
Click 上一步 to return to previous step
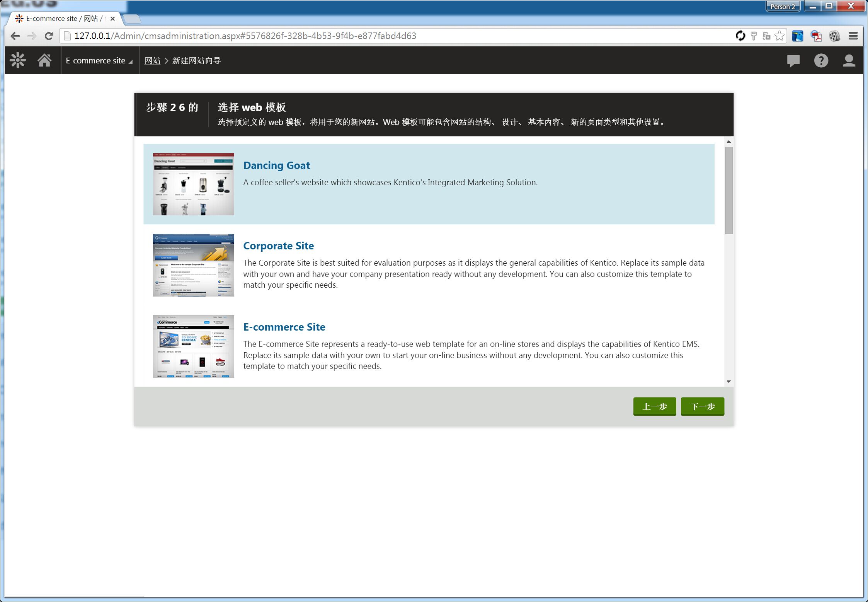pos(654,406)
